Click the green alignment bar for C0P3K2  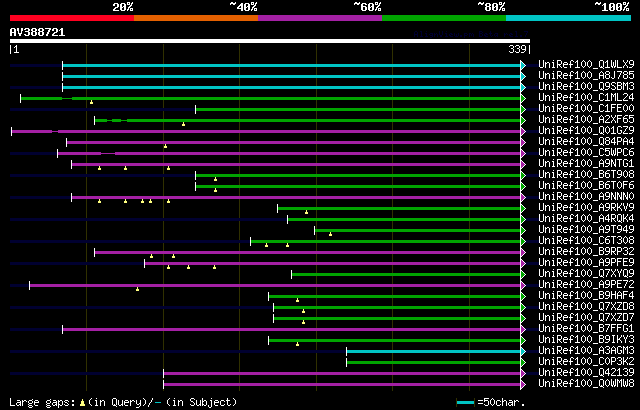pos(433,362)
